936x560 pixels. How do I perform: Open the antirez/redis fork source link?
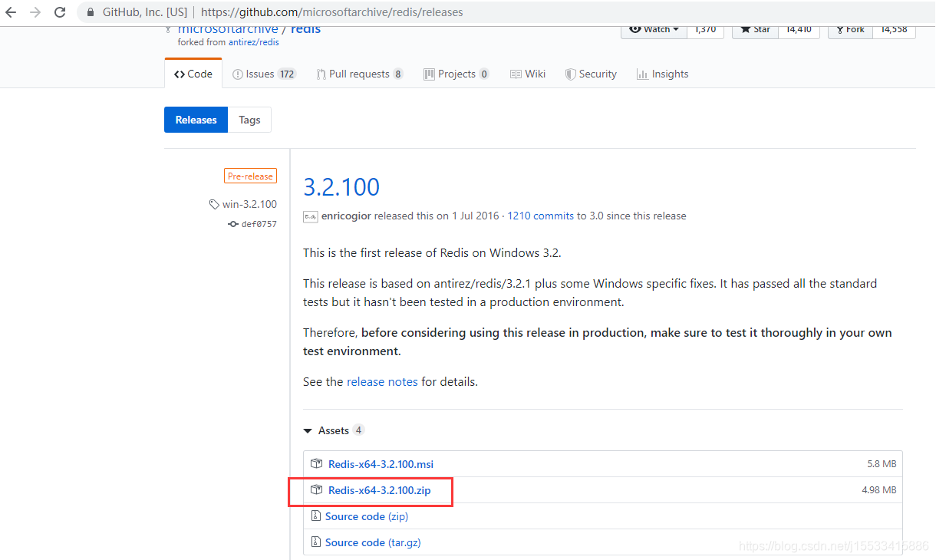(x=254, y=42)
